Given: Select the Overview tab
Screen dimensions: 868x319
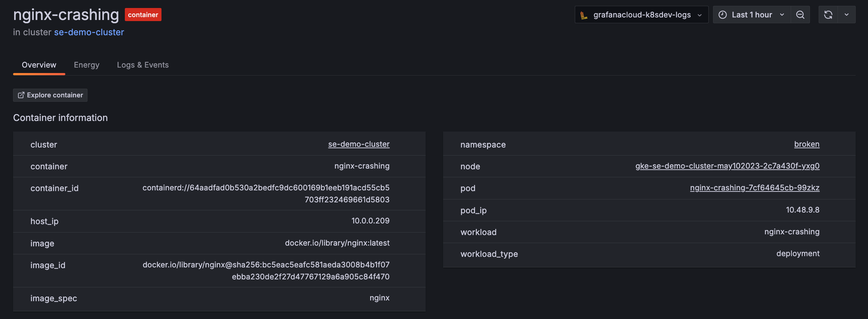Looking at the screenshot, I should (x=39, y=65).
